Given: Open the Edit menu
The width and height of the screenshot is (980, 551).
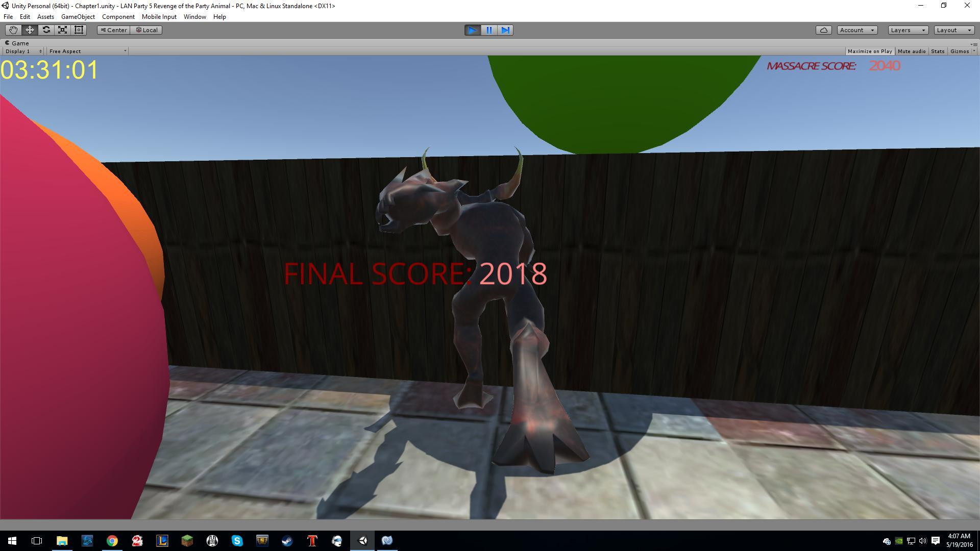Looking at the screenshot, I should pos(25,17).
